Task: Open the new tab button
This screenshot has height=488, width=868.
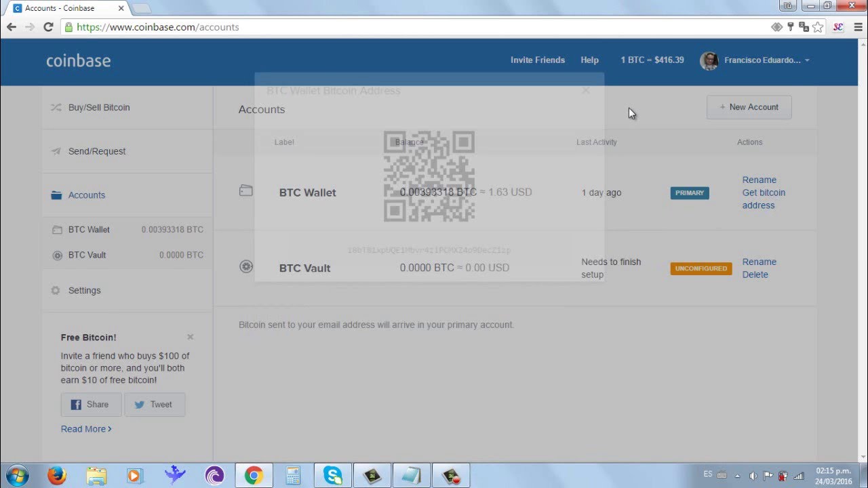Action: 141,8
